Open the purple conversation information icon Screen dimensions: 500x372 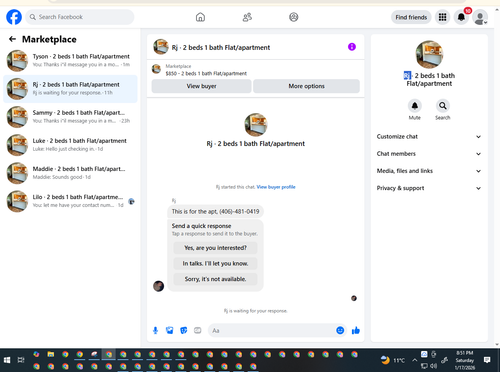click(352, 47)
